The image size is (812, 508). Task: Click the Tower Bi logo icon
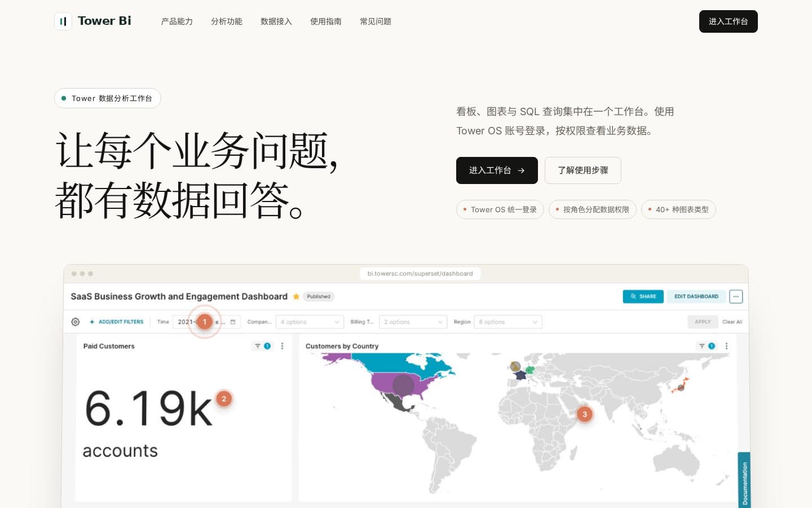[63, 21]
